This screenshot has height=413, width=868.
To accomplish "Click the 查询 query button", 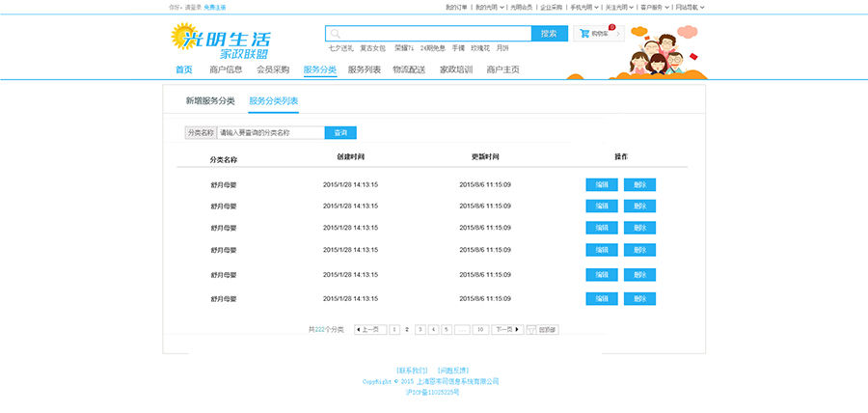I will (x=339, y=132).
